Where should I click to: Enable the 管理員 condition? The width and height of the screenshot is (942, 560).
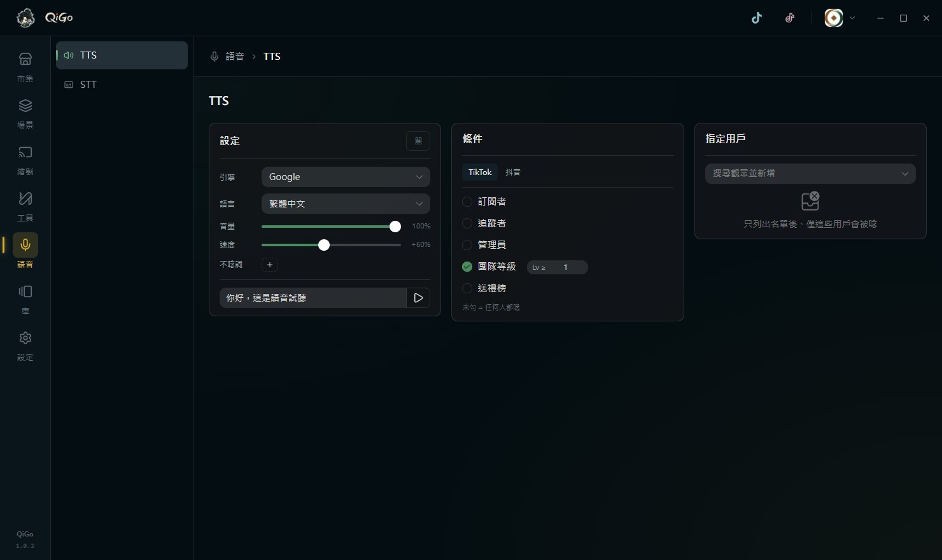467,245
